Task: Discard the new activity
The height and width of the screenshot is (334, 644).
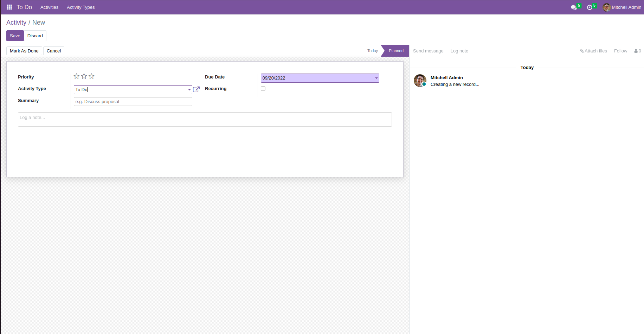Action: point(35,36)
